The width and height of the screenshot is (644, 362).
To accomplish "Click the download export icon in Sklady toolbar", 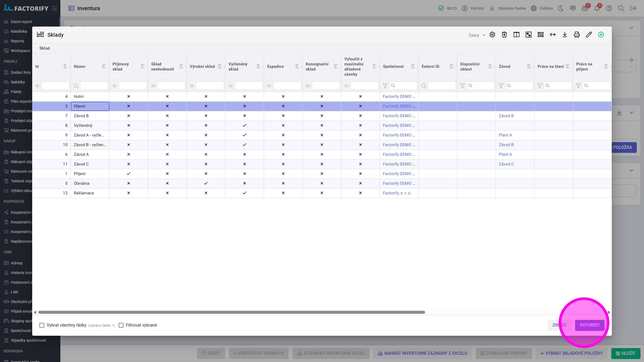I will [565, 35].
